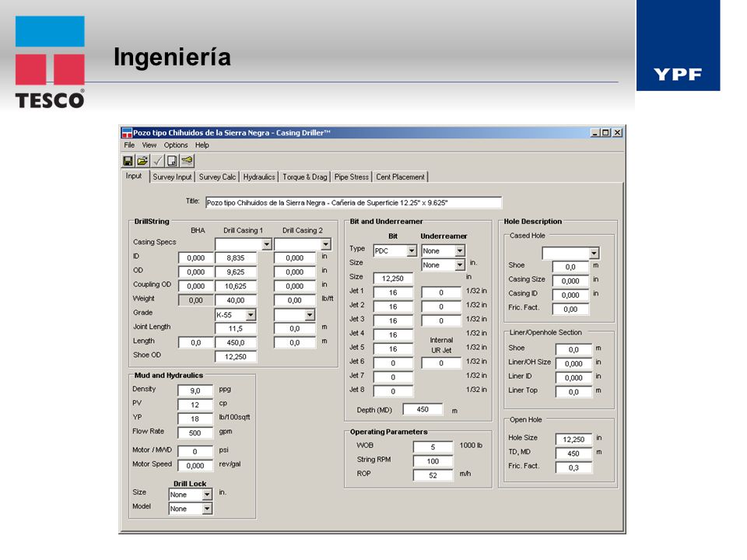Open the Drill Lock Model dropdown

click(x=207, y=509)
